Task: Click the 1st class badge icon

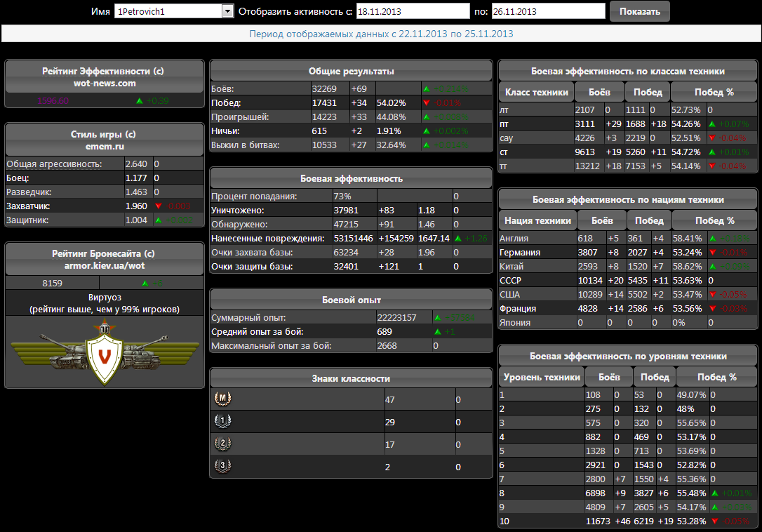Action: coord(222,422)
